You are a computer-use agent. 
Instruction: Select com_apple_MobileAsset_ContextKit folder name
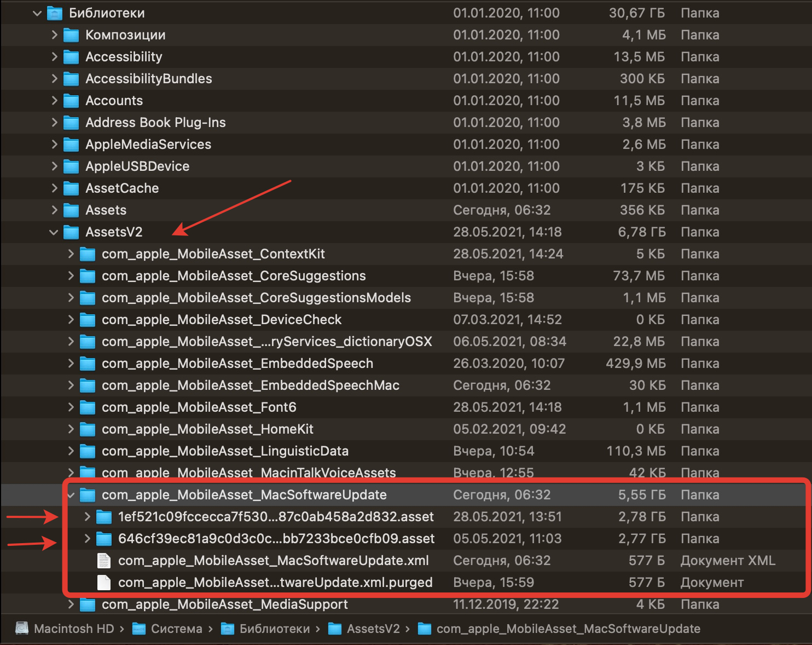tap(213, 254)
